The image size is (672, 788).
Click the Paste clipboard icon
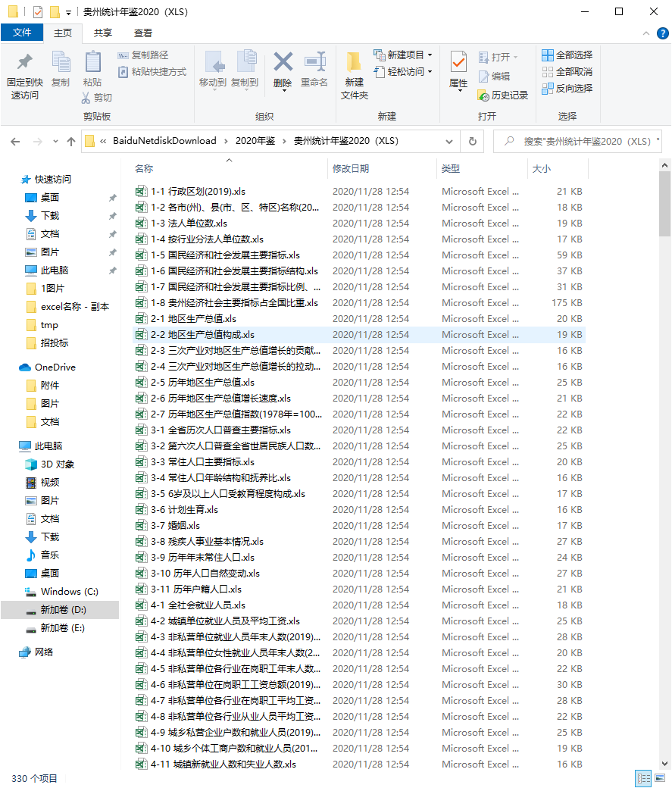[x=92, y=62]
